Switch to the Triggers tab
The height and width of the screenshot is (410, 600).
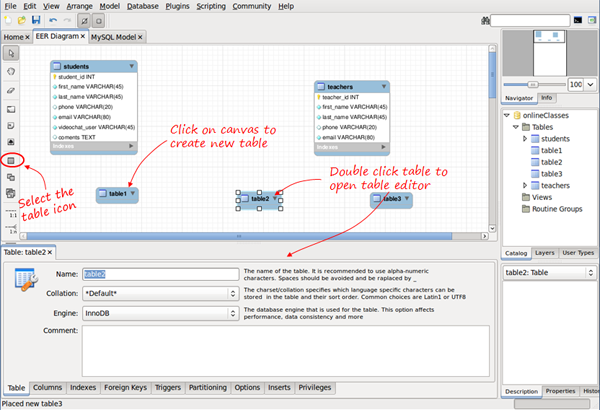click(x=168, y=387)
